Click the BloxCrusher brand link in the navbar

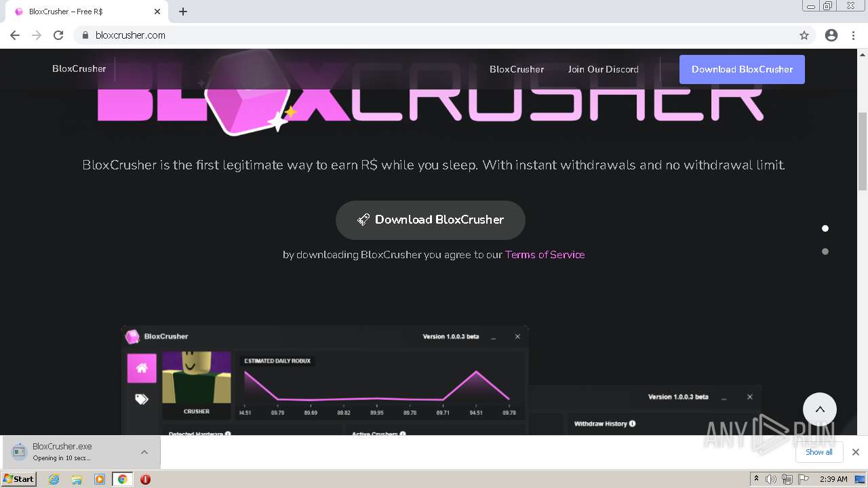point(79,68)
